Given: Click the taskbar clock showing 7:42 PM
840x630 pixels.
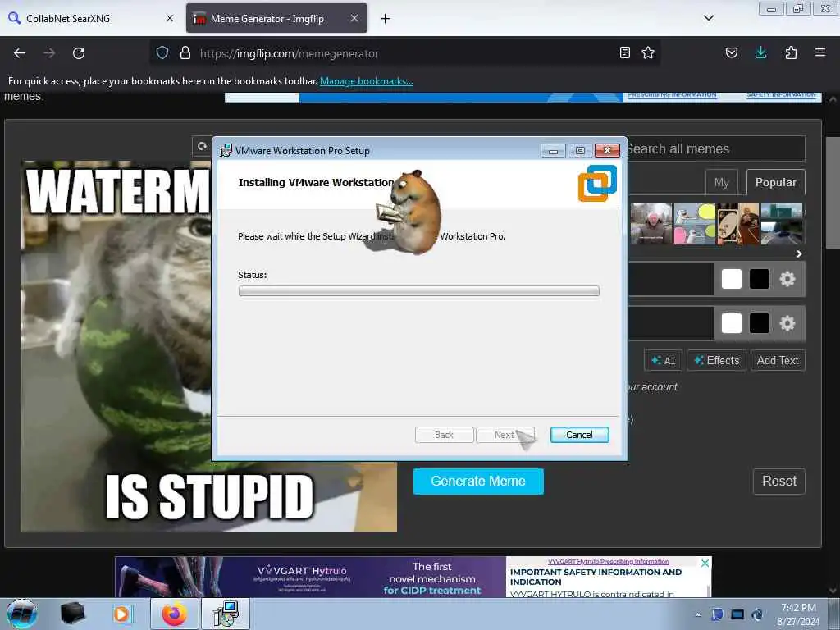Looking at the screenshot, I should click(x=798, y=614).
